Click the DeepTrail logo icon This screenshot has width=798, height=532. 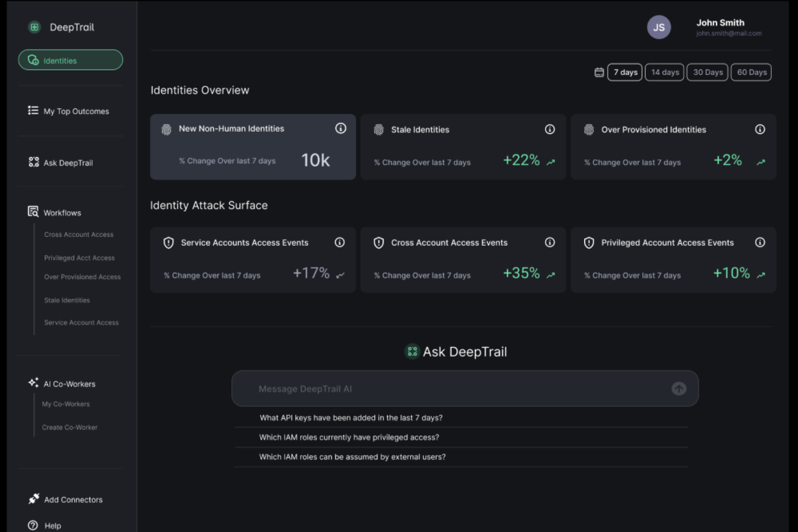34,27
